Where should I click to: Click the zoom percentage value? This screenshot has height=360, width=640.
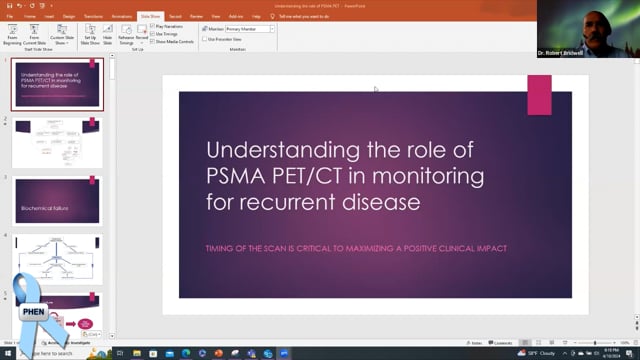pos(624,343)
